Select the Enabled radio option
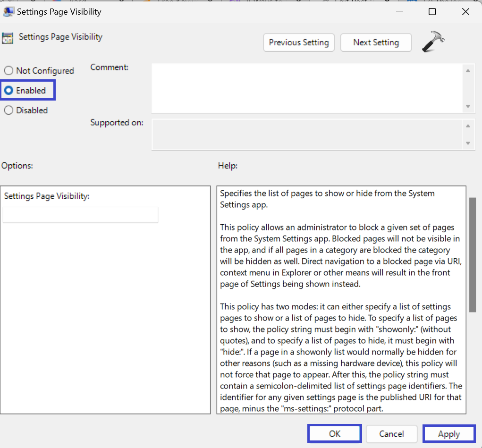Viewport: 482px width, 448px height. coord(8,91)
